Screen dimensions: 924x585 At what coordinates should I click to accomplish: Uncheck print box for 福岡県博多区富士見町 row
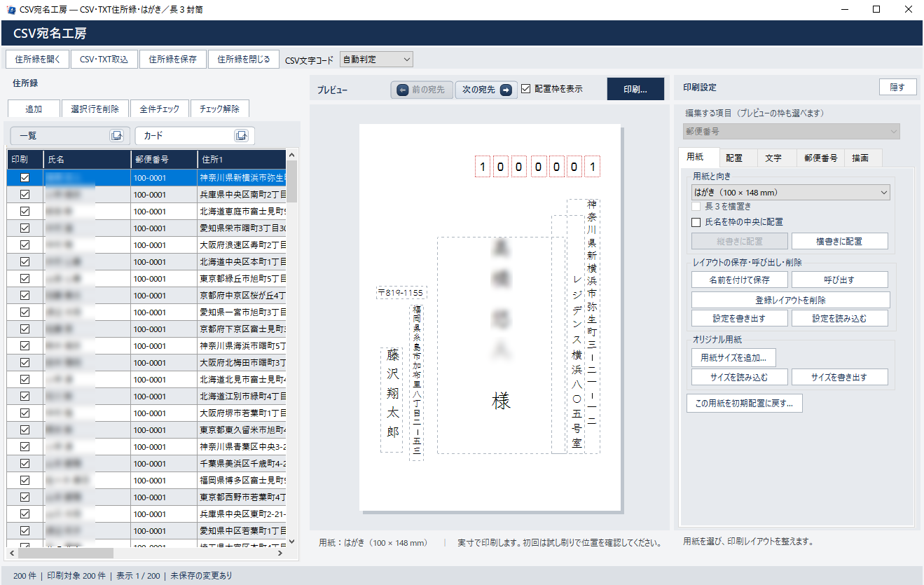pyautogui.click(x=25, y=481)
